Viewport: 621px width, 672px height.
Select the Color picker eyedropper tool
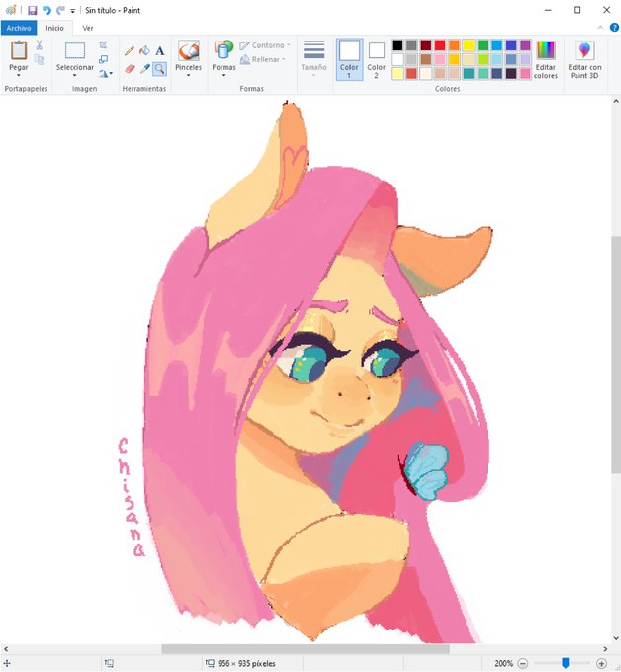tap(145, 68)
